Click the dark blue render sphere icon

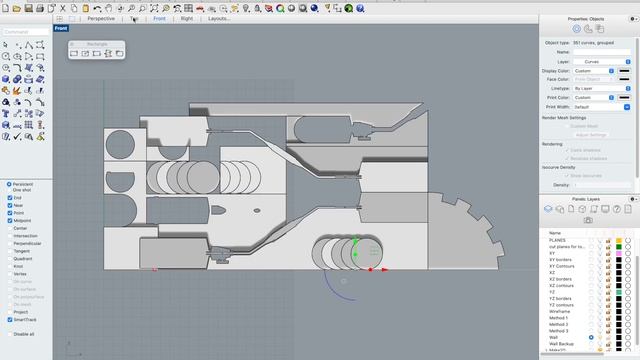pos(314,8)
